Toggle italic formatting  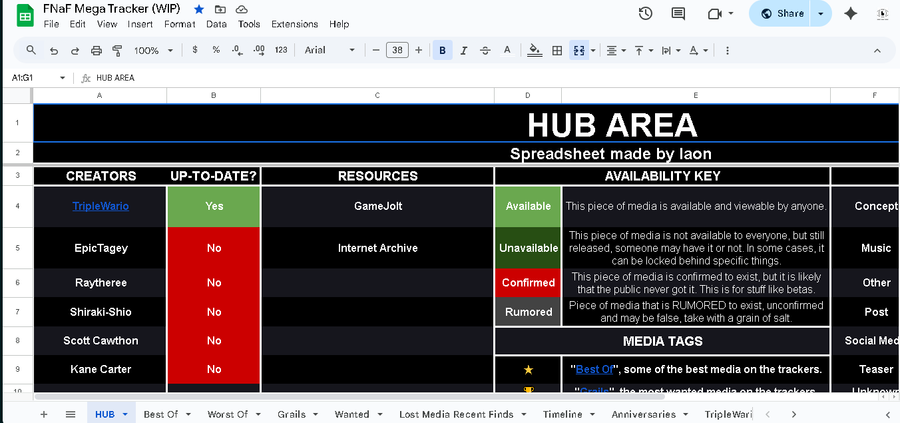pyautogui.click(x=464, y=51)
